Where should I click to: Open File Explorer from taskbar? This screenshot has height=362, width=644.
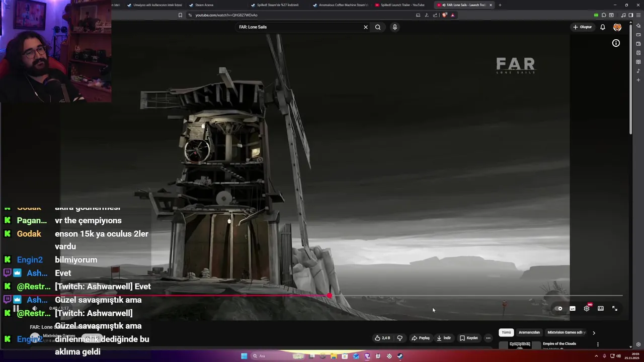click(x=334, y=356)
